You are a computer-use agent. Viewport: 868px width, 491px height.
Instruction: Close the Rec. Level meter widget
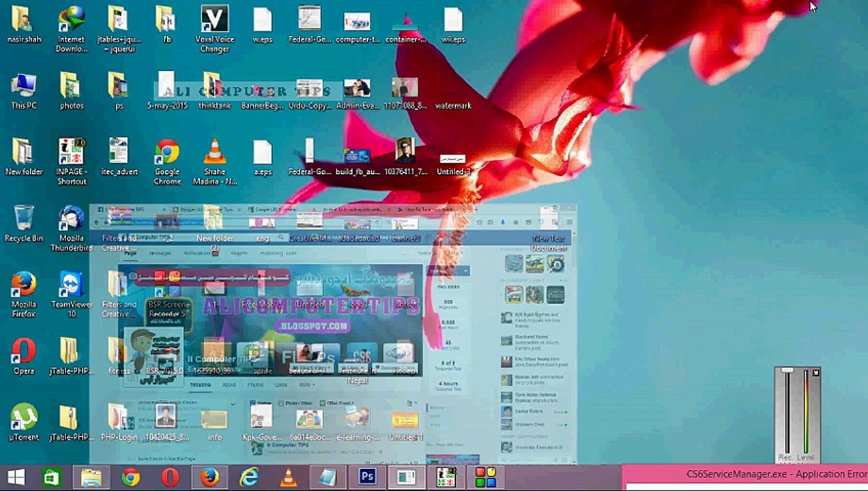(815, 372)
